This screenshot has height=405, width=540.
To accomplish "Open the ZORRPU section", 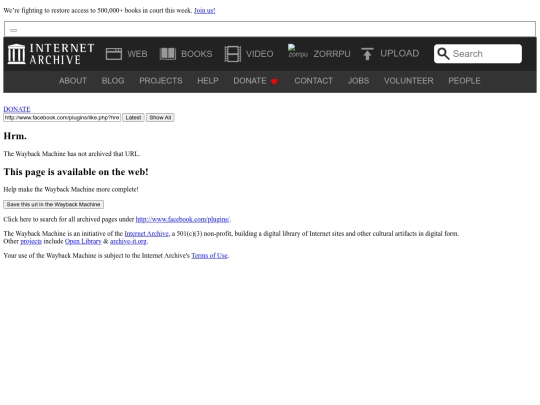I will point(332,54).
